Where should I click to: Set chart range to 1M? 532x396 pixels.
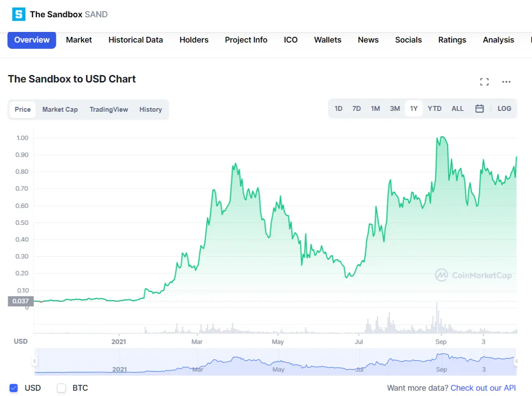(376, 109)
